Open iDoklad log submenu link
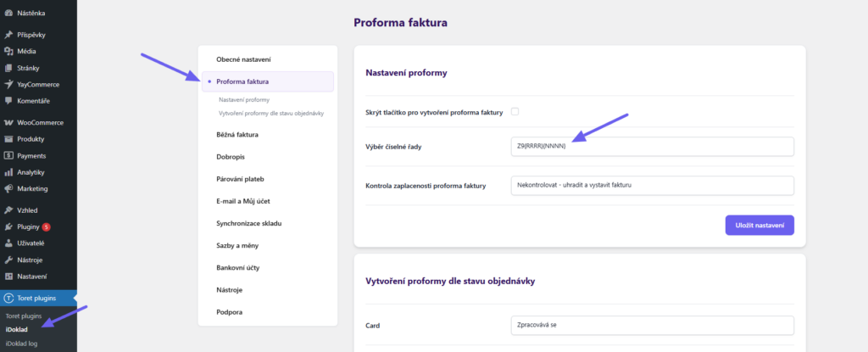 click(21, 344)
